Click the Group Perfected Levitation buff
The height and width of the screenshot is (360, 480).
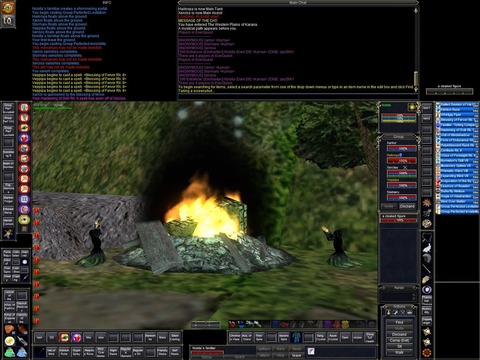point(457,206)
